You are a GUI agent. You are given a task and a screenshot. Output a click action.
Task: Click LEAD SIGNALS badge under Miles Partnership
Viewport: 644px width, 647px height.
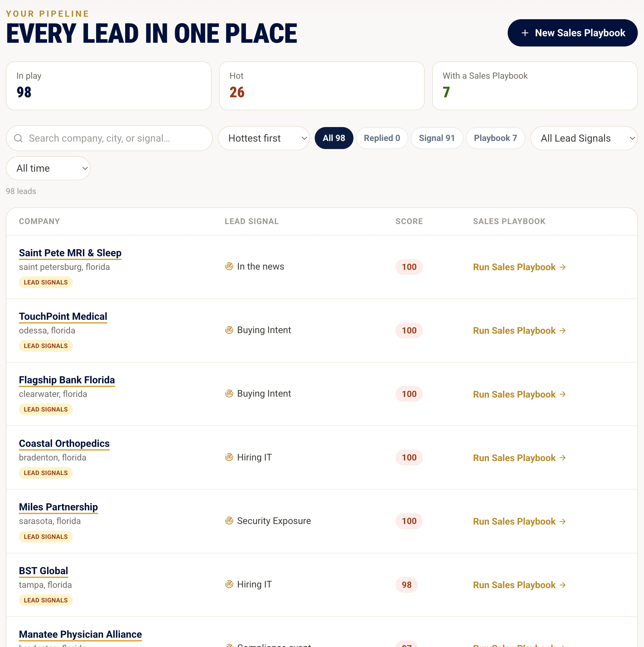click(x=46, y=537)
